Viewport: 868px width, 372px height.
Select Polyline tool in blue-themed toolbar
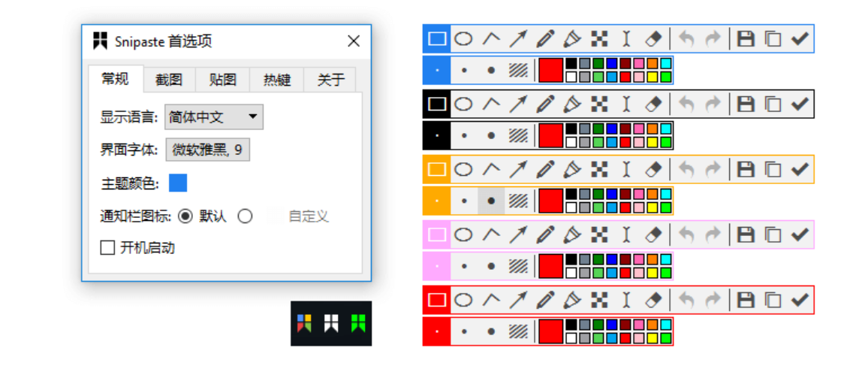[491, 39]
